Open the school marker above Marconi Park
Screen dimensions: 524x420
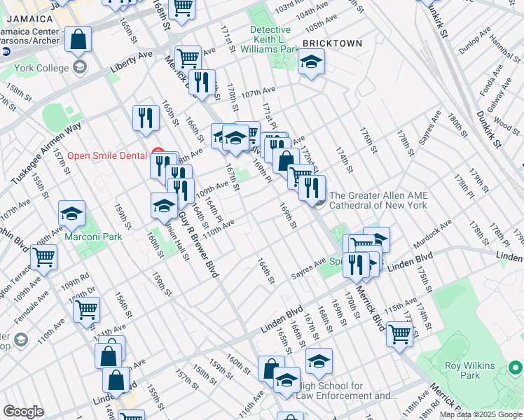coord(71,213)
